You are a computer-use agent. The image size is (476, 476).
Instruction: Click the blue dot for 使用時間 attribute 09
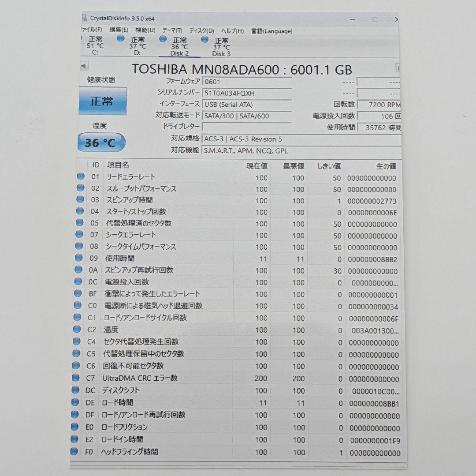tap(80, 257)
